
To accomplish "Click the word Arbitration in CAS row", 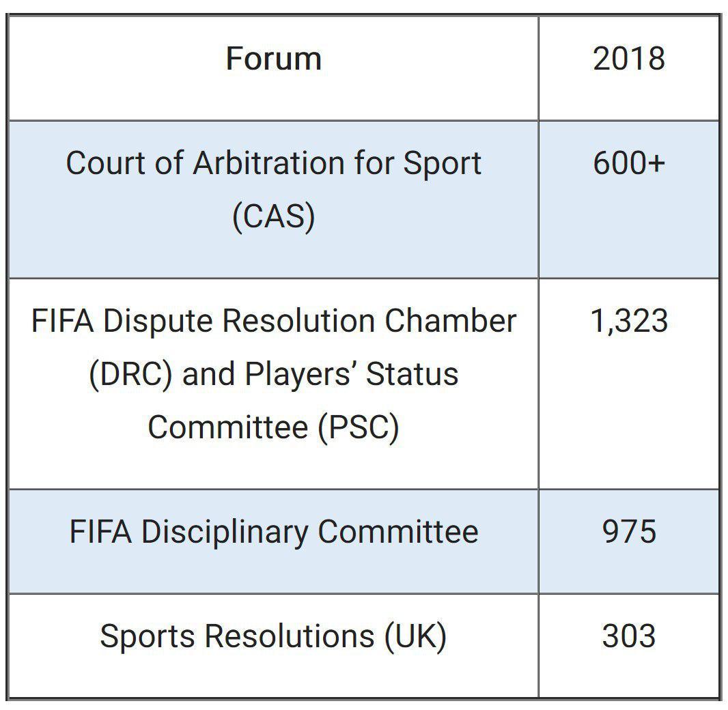I will (x=269, y=163).
